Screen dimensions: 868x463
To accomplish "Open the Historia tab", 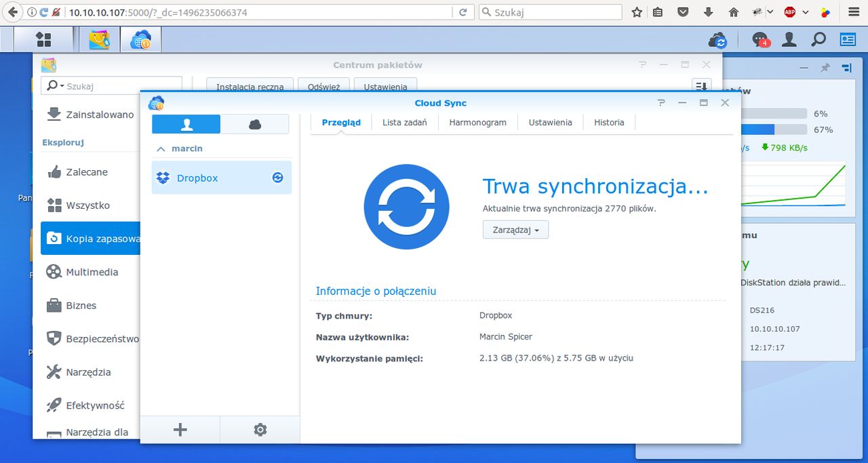I will click(x=609, y=123).
